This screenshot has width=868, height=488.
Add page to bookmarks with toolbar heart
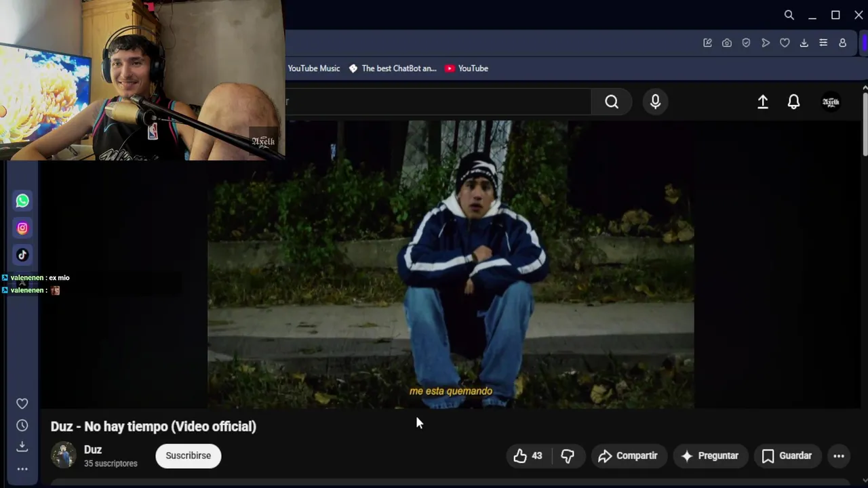785,43
